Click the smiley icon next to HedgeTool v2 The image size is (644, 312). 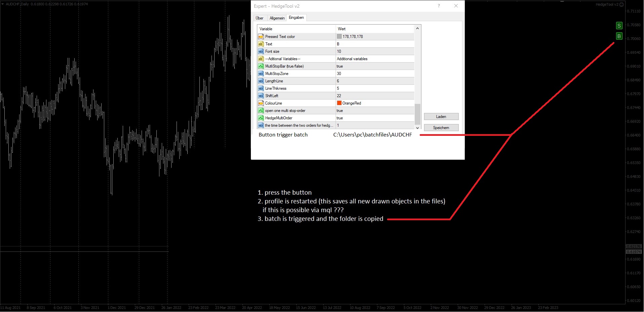click(x=621, y=4)
